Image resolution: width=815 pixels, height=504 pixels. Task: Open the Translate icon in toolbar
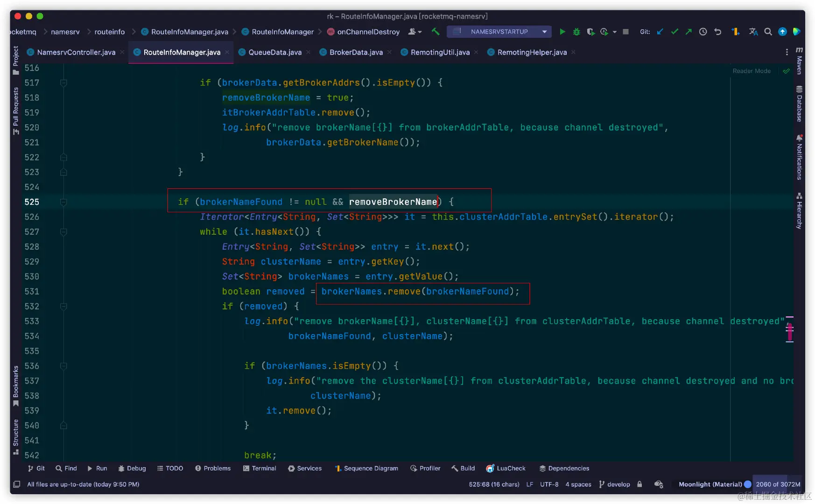click(753, 32)
